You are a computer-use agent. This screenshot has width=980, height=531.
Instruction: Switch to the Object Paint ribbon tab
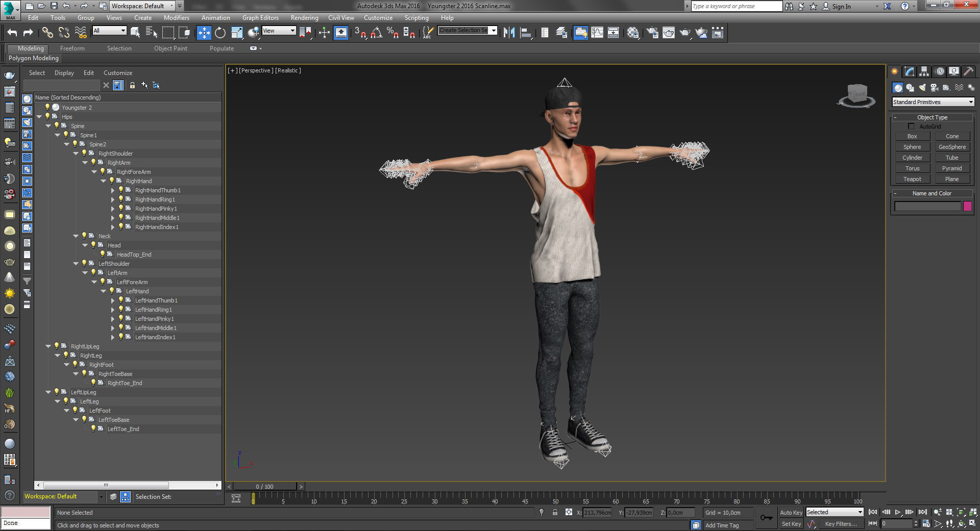click(170, 48)
